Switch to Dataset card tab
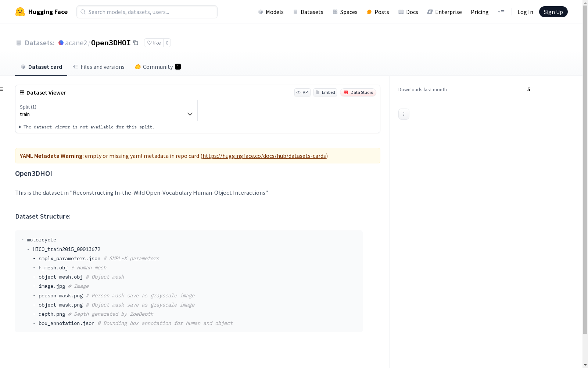The image size is (588, 368). tap(41, 67)
